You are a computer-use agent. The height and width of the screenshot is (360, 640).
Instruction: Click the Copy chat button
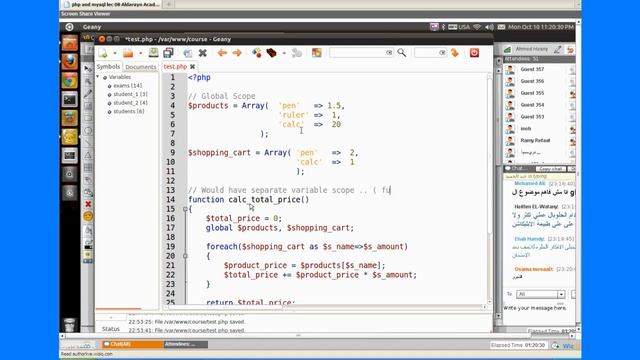(x=551, y=169)
